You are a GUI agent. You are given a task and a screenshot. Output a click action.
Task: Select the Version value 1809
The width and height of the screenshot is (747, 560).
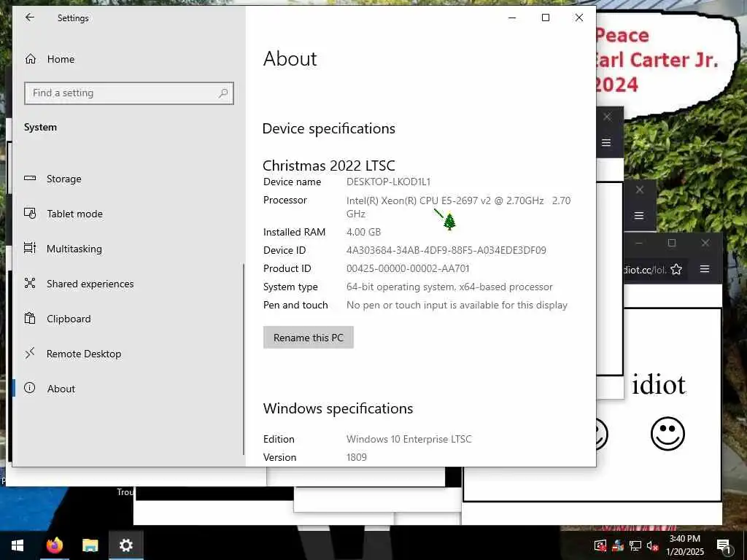[356, 458]
